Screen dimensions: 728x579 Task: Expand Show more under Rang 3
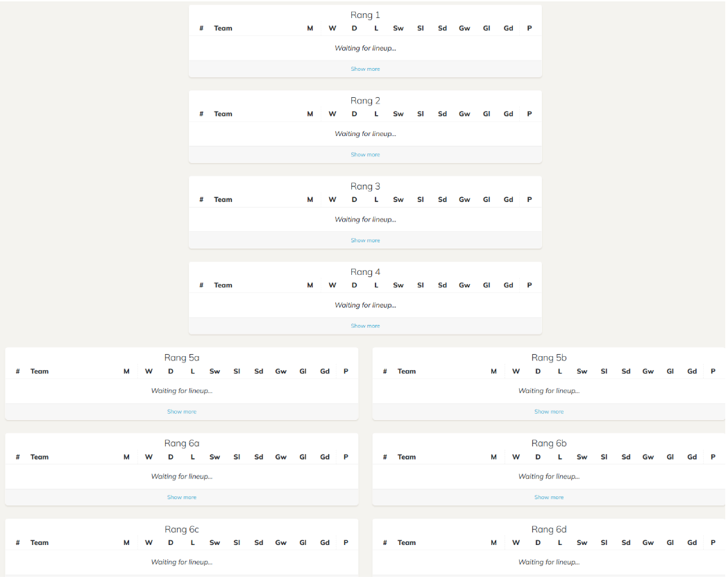click(365, 240)
